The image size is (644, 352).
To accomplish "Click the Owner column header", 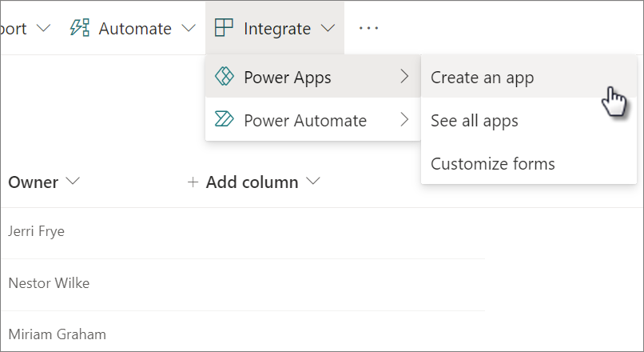I will (34, 182).
